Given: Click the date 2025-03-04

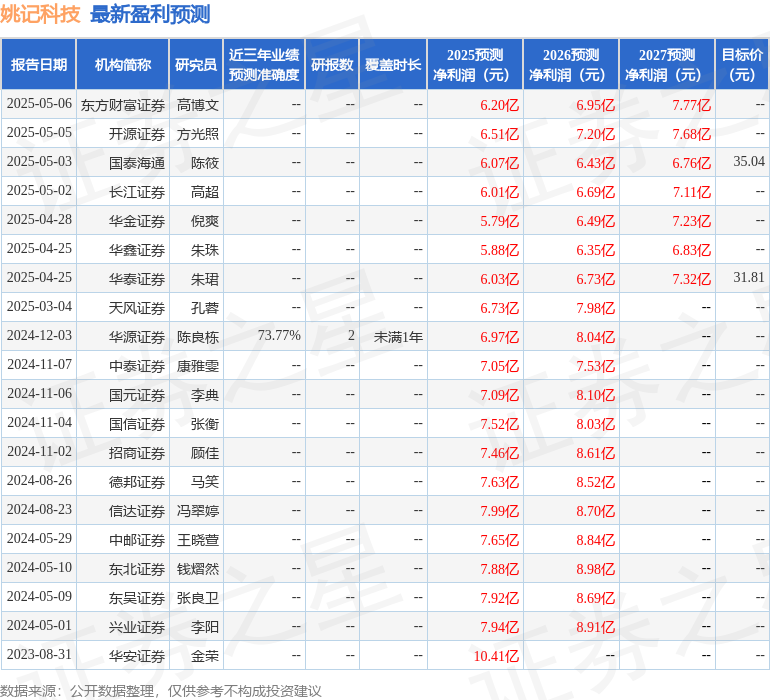Looking at the screenshot, I should 39,307.
